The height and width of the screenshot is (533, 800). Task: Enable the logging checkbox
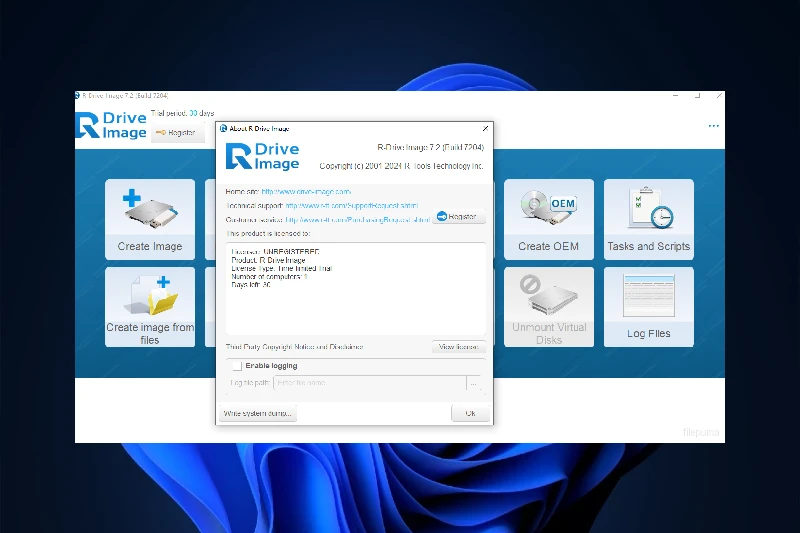pyautogui.click(x=237, y=366)
